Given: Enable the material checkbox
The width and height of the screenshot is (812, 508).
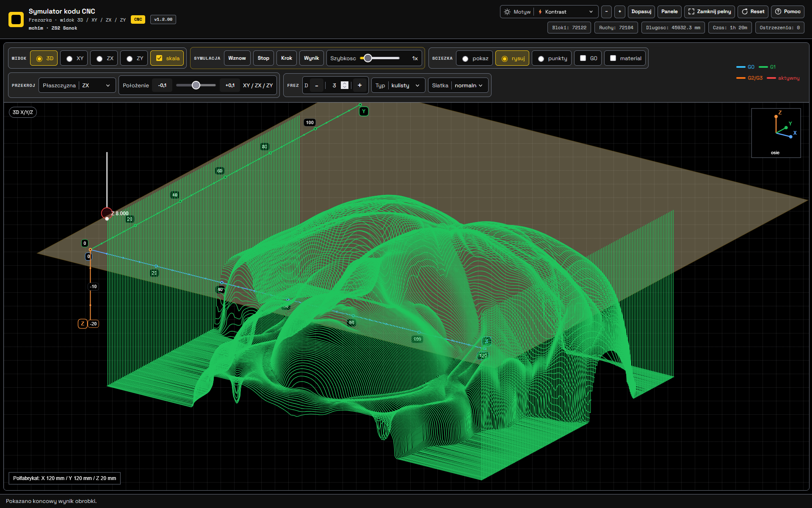Looking at the screenshot, I should coord(625,58).
